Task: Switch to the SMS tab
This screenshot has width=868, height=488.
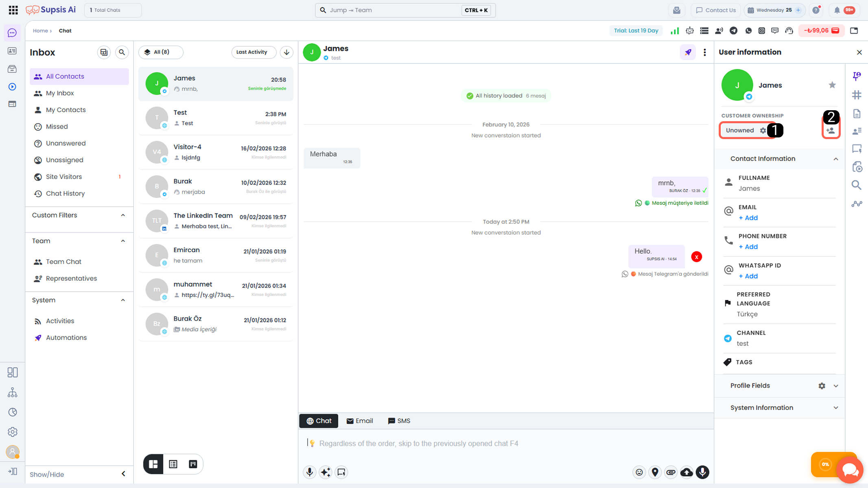Action: (x=399, y=421)
